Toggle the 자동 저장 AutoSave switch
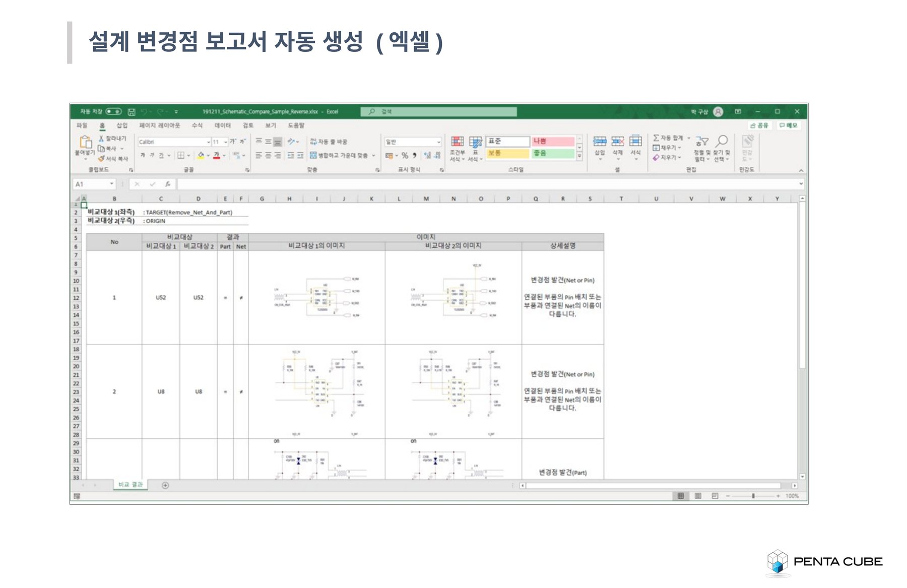907x588 pixels. click(113, 111)
